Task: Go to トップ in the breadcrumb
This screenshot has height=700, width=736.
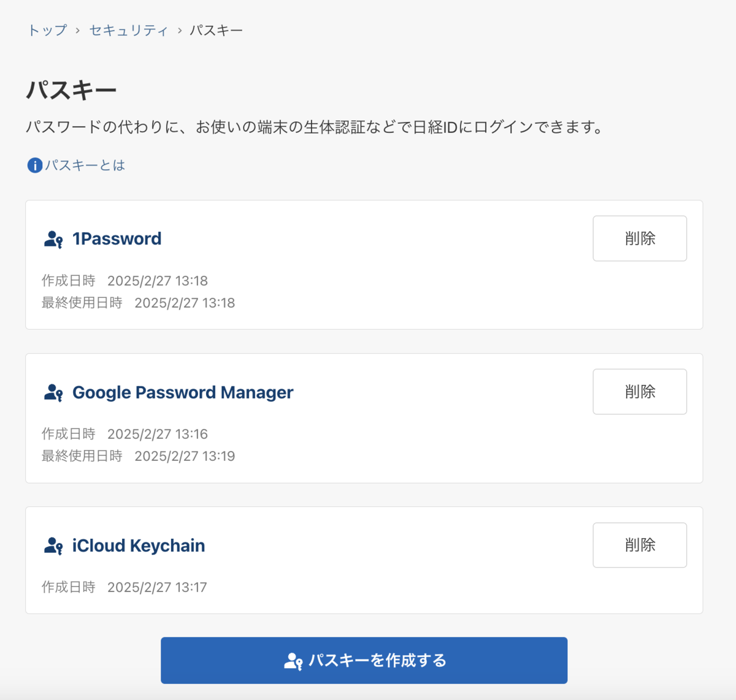Action: click(47, 30)
